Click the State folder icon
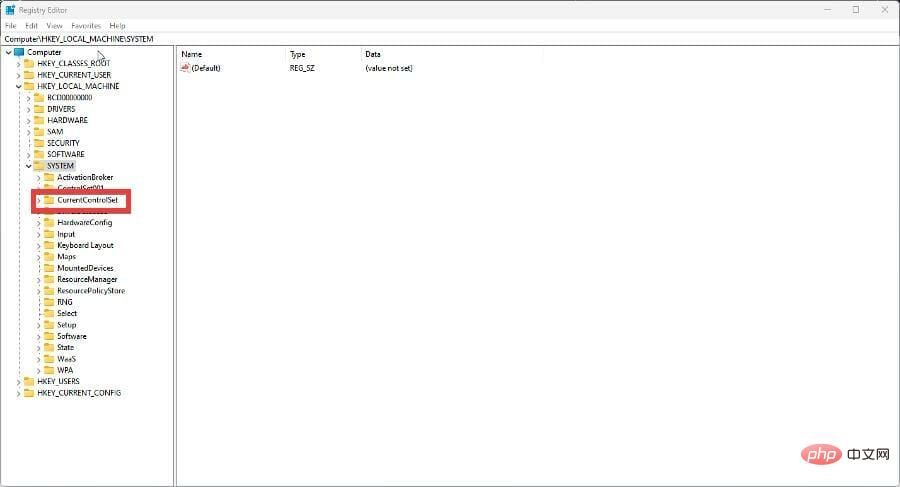Screen dimensions: 900x487 pos(49,347)
